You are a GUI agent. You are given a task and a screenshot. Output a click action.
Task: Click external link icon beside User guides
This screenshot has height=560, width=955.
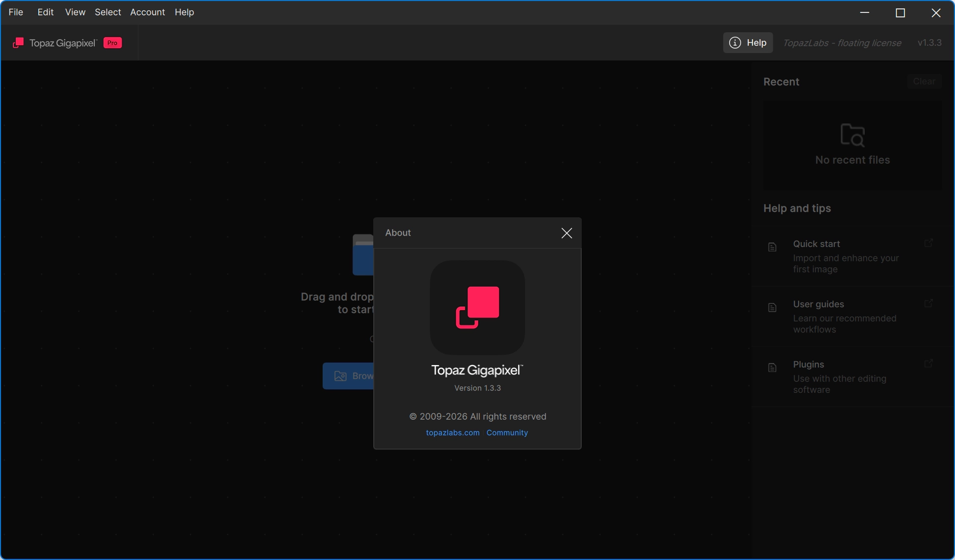tap(928, 303)
